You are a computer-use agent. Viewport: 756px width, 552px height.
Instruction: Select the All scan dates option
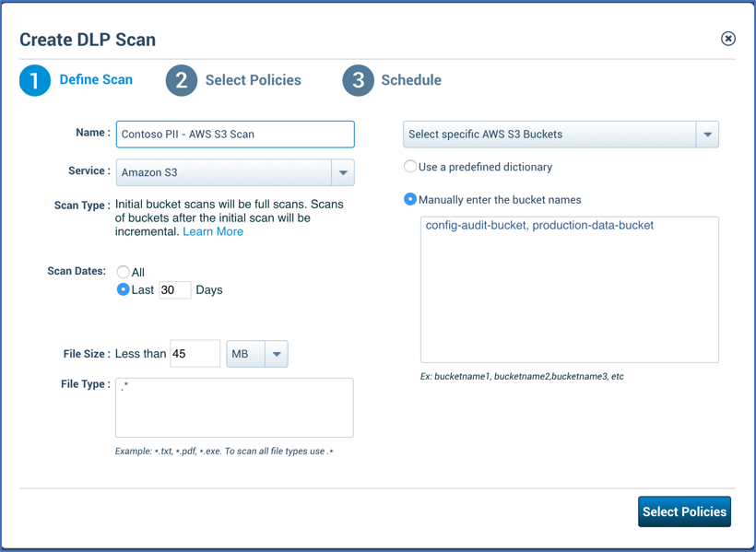pos(124,272)
